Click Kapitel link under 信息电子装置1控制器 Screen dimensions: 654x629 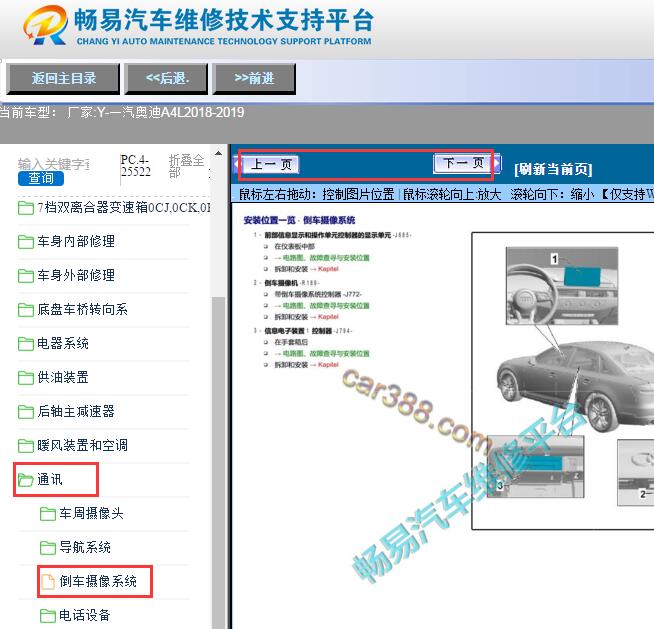(328, 365)
